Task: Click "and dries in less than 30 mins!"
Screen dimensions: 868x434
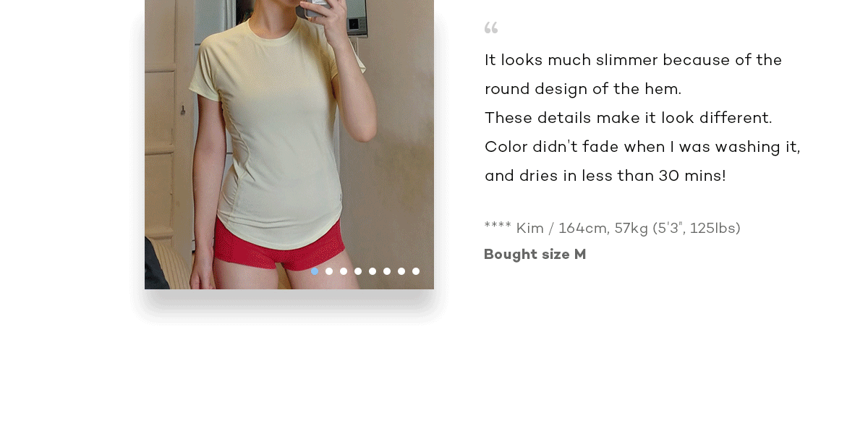Action: pyautogui.click(x=605, y=176)
